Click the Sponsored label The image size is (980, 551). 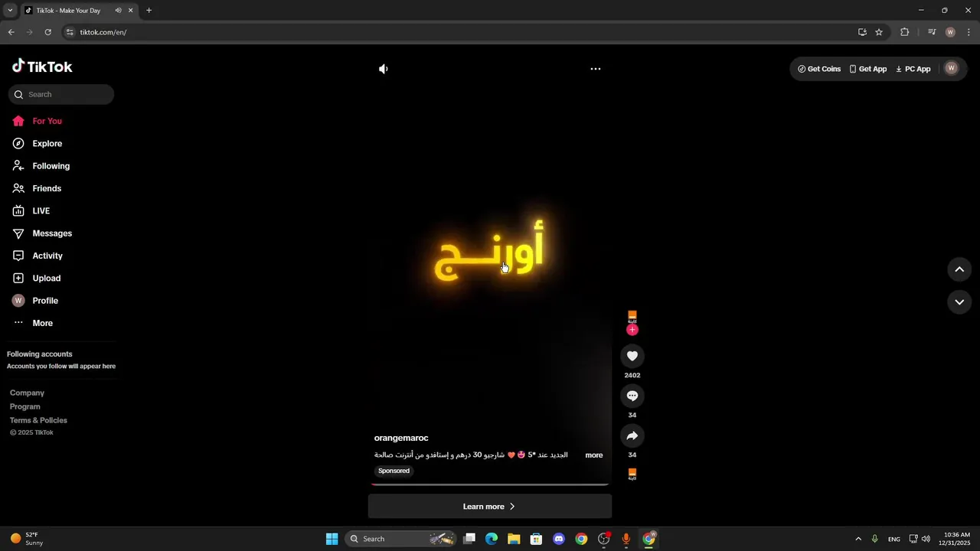tap(394, 471)
